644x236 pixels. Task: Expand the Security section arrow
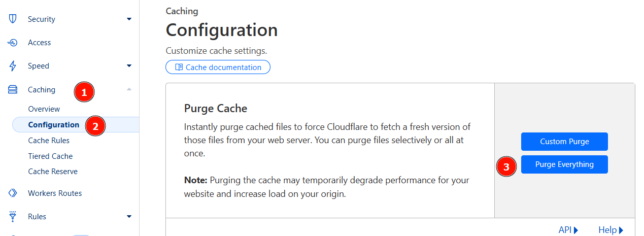tap(129, 19)
